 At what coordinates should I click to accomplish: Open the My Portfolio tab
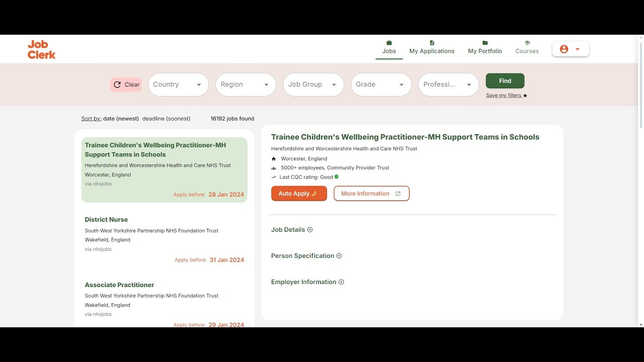click(485, 47)
